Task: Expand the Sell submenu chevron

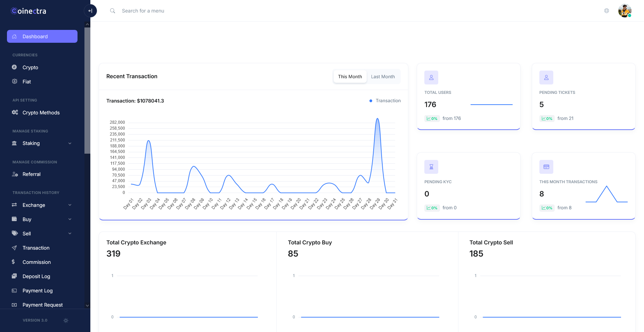Action: [70, 234]
